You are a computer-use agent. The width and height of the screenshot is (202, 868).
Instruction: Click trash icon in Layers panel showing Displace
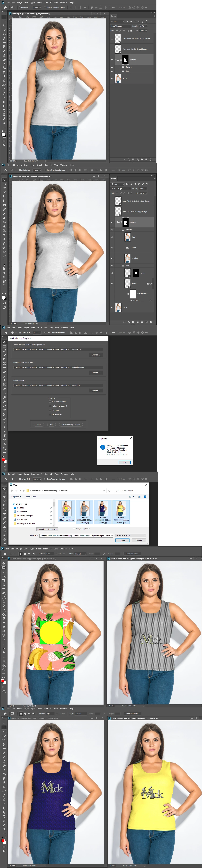[151, 322]
